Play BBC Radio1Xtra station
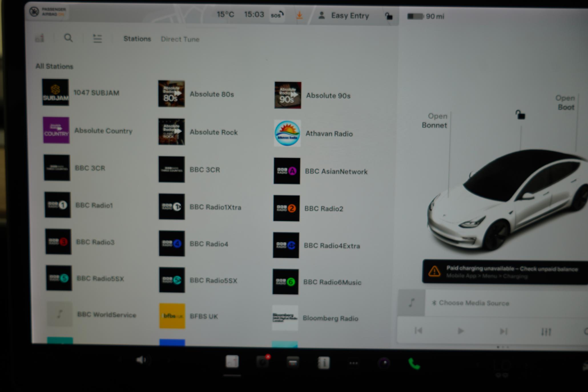 [x=200, y=207]
